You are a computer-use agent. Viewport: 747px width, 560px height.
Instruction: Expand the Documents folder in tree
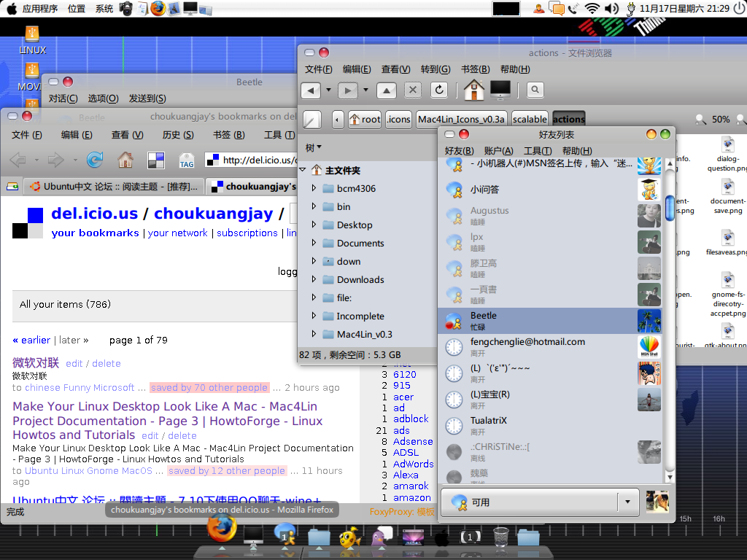(x=314, y=243)
